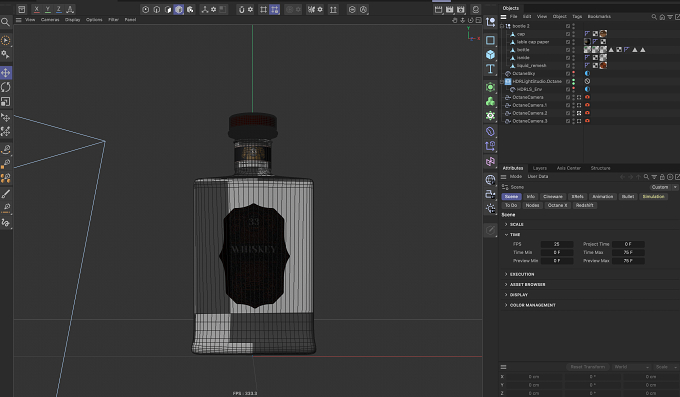Open the viewport Display menu
680x397 pixels.
click(x=72, y=20)
